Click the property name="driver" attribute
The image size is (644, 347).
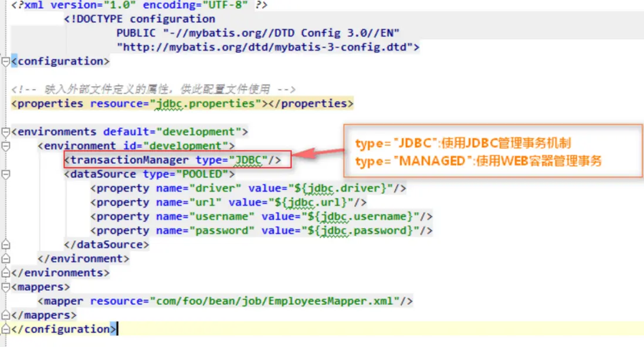[x=199, y=188]
